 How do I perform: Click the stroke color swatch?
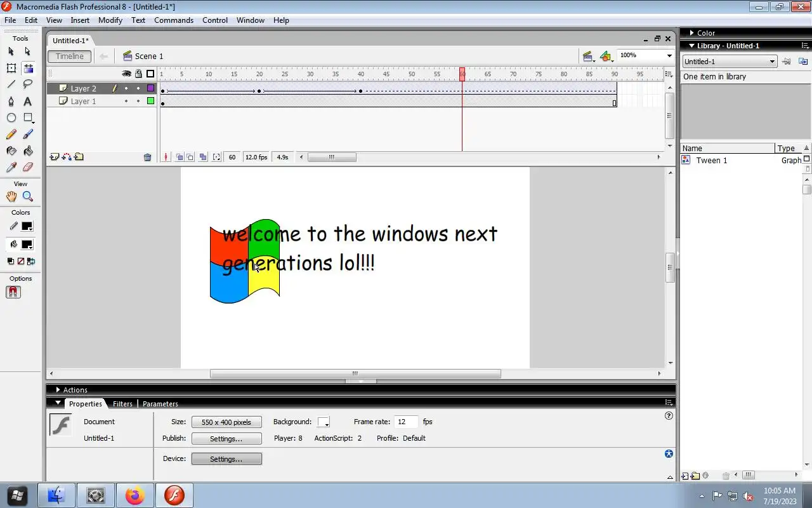coord(27,226)
